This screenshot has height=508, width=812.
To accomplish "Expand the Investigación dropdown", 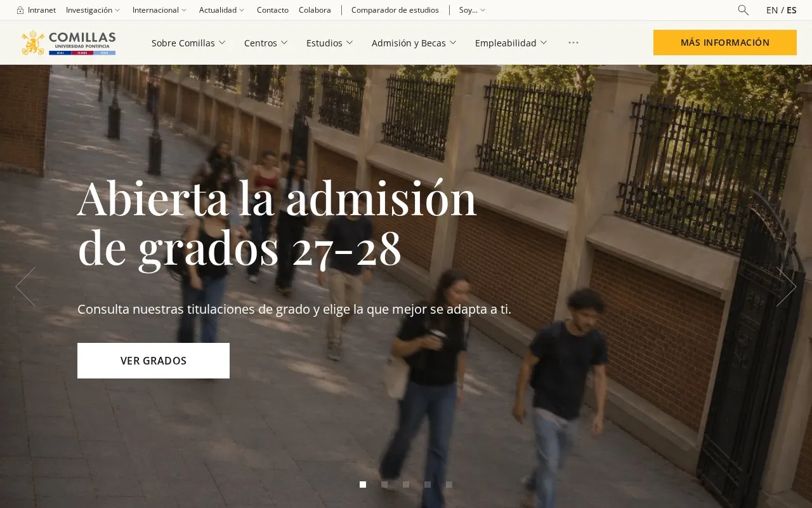I will coord(93,10).
